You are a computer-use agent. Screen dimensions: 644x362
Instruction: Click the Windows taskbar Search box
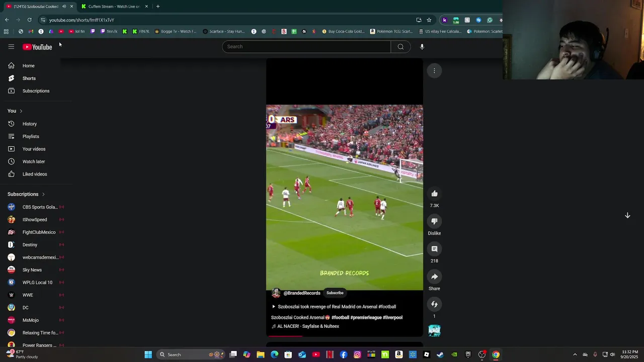pyautogui.click(x=190, y=354)
